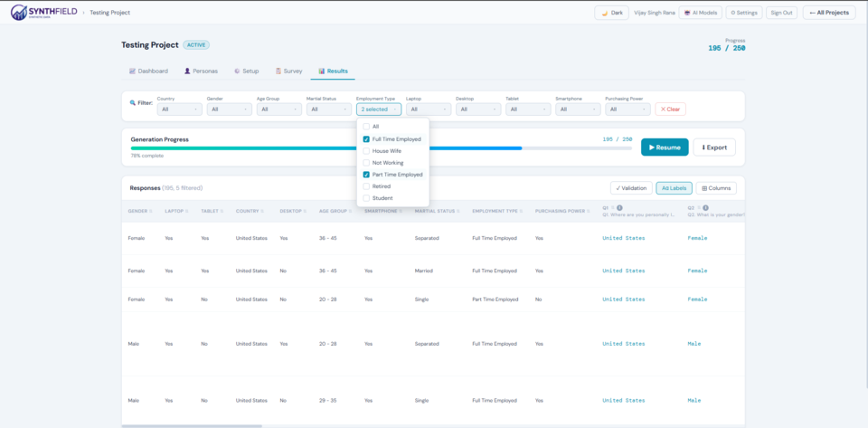Click the 'Separated' cell in the first row
Image resolution: width=868 pixels, height=428 pixels.
pos(427,238)
